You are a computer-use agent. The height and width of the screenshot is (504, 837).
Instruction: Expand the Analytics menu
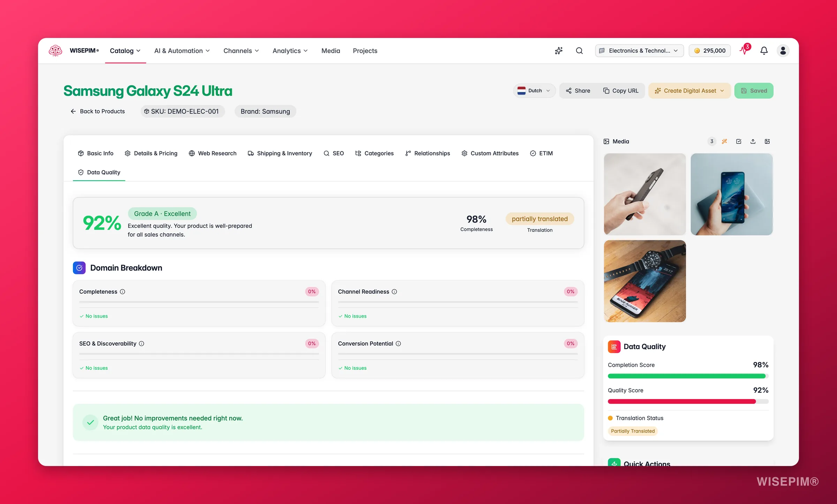(290, 51)
